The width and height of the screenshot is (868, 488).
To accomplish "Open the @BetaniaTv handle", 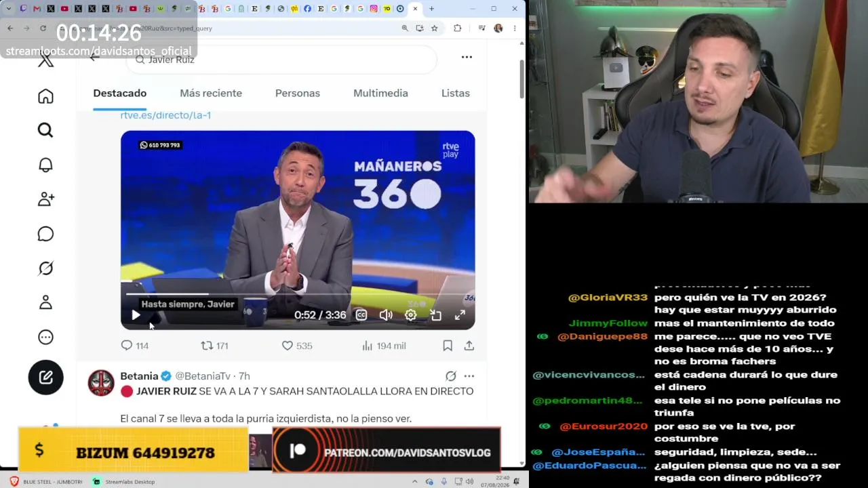I will pos(203,376).
